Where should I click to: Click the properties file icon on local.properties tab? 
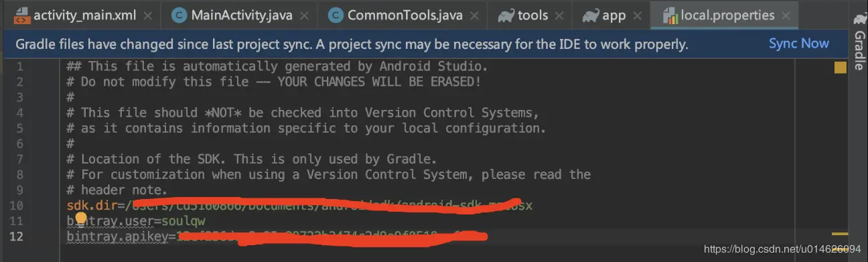[x=670, y=15]
